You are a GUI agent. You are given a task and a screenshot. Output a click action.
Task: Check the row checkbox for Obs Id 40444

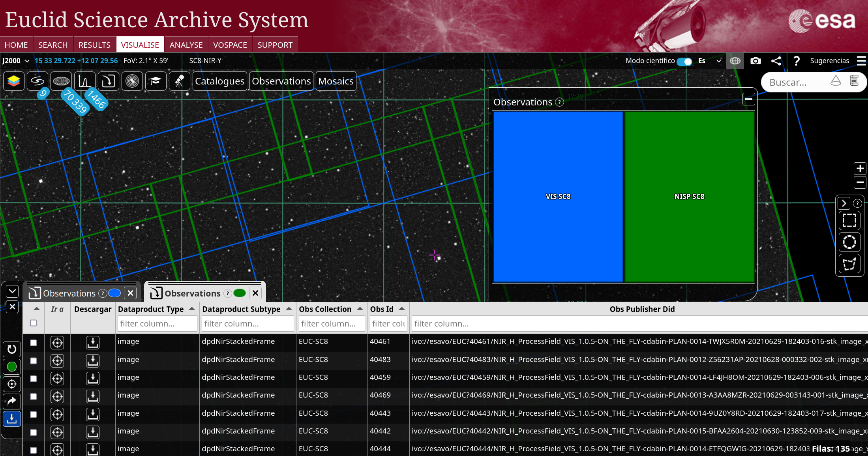(x=34, y=450)
